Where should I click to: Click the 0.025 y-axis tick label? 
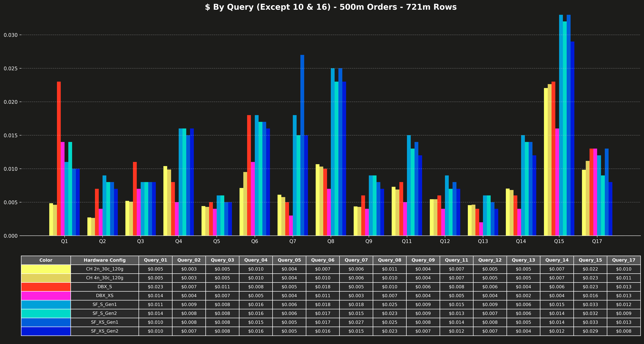(11, 68)
